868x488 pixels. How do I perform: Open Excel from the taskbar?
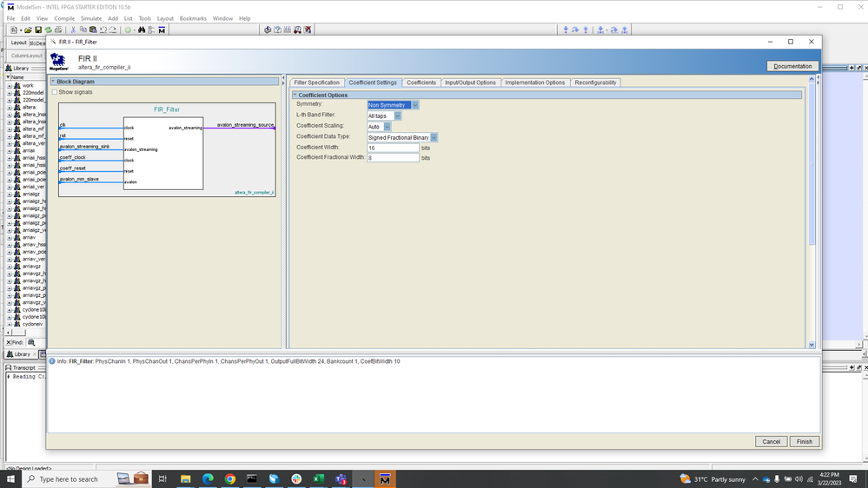(318, 479)
